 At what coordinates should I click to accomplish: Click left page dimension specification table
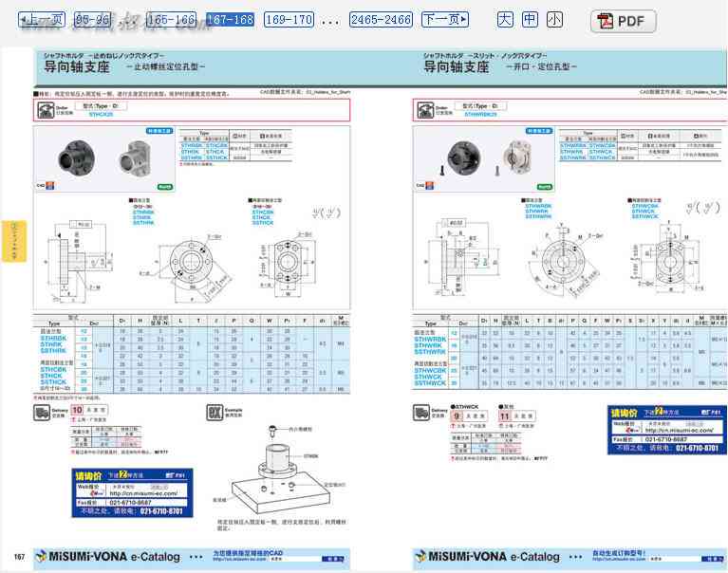tap(192, 355)
